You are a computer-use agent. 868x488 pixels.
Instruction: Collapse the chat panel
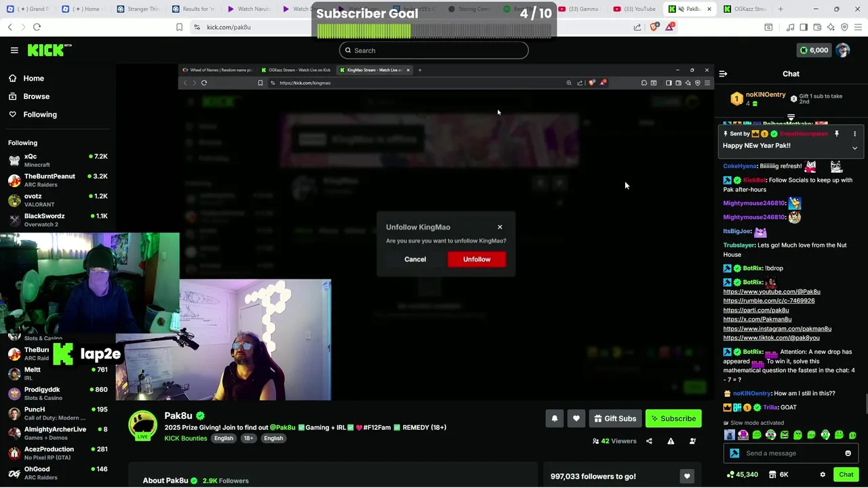[x=723, y=74]
